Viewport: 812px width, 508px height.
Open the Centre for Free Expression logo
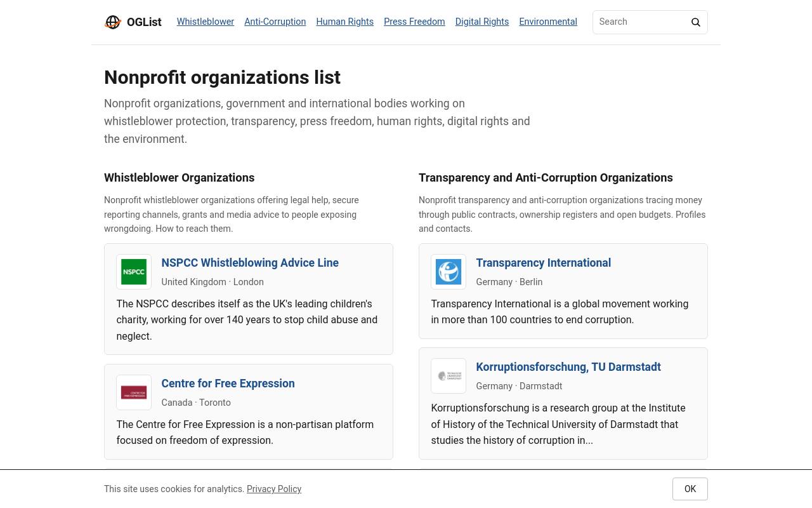click(134, 392)
